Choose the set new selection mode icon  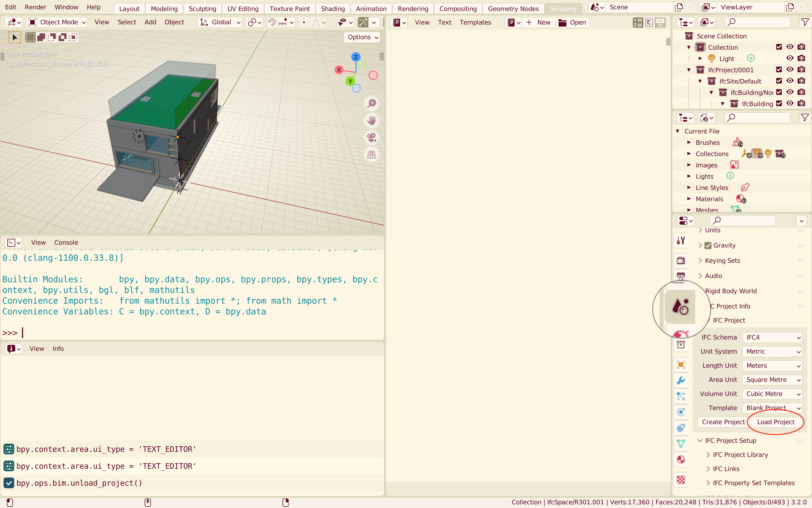pyautogui.click(x=30, y=37)
